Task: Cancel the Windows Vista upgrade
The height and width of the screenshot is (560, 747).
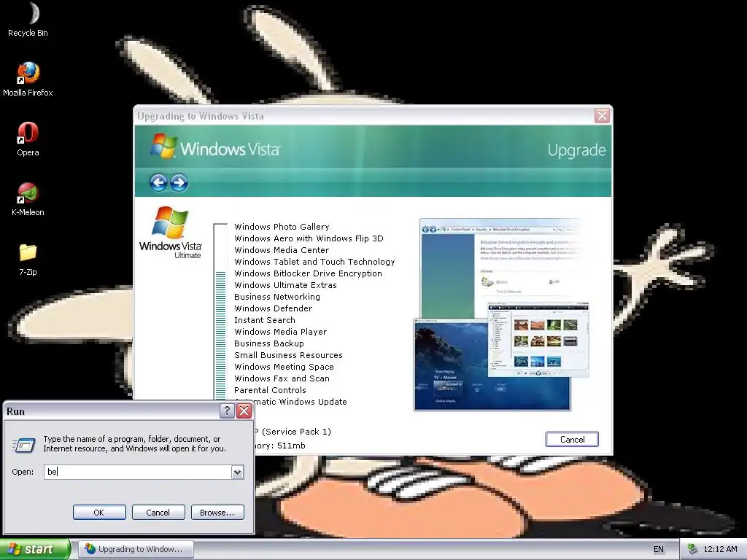Action: click(572, 439)
